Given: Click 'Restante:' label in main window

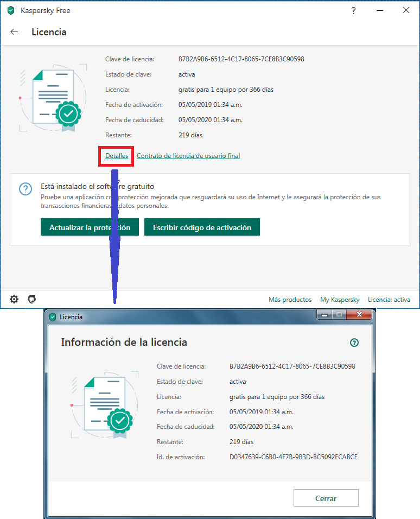Looking at the screenshot, I should [118, 135].
